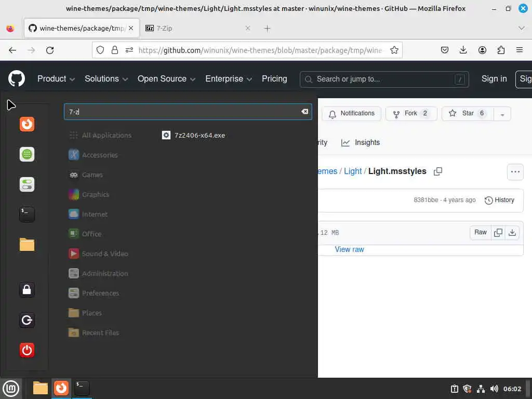
Task: Expand the list all tabs chevron
Action: coord(522,28)
